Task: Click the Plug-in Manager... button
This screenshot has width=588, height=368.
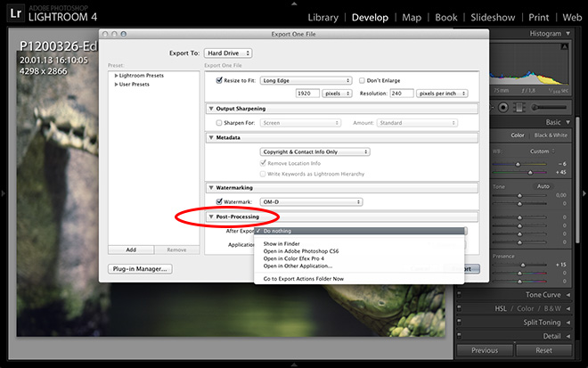Action: click(x=140, y=269)
